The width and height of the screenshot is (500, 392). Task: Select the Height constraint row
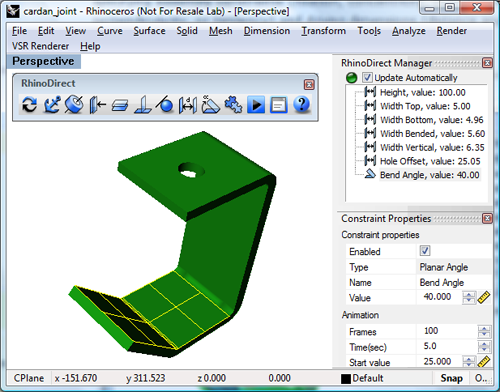tap(423, 92)
